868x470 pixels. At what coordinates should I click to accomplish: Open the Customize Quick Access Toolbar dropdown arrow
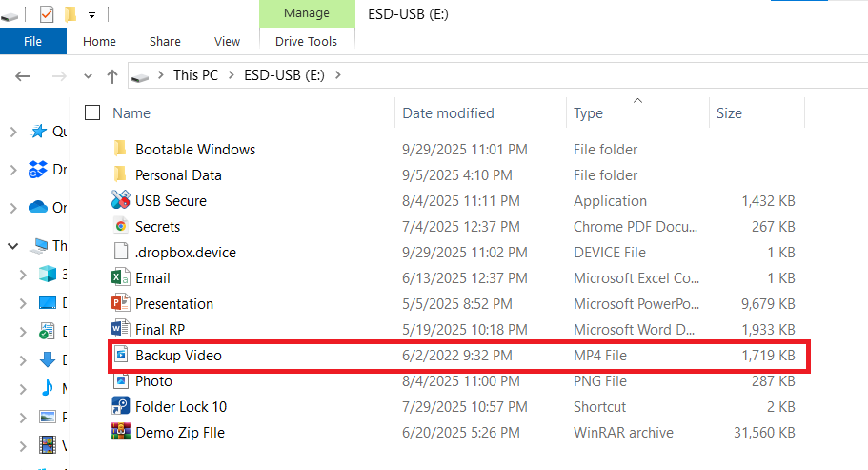click(91, 15)
